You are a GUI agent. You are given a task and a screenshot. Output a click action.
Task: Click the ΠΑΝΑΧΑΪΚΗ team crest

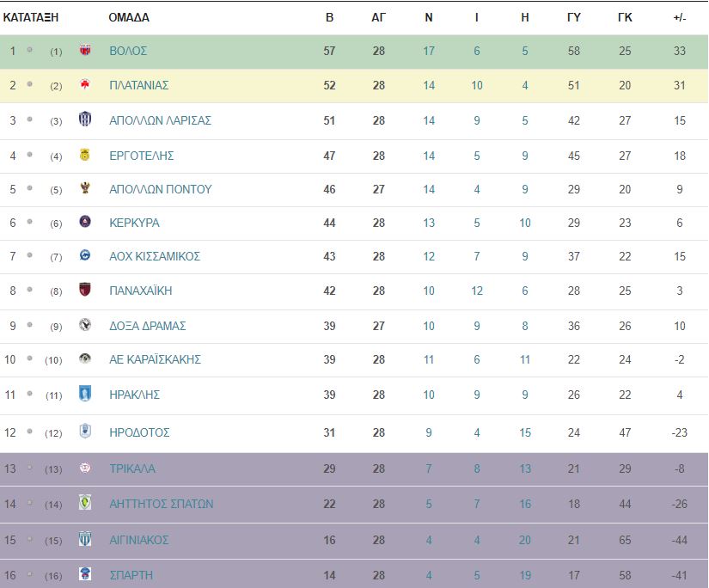(84, 291)
